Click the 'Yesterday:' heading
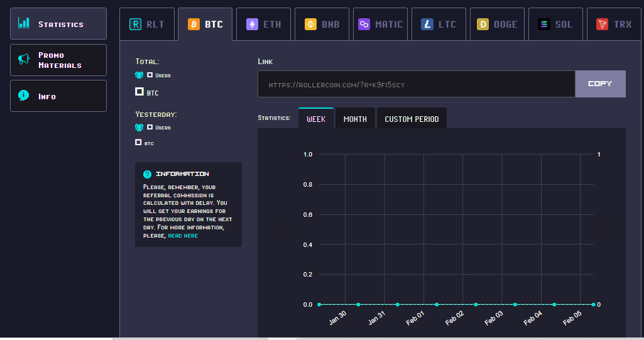Image resolution: width=644 pixels, height=340 pixels. [156, 114]
